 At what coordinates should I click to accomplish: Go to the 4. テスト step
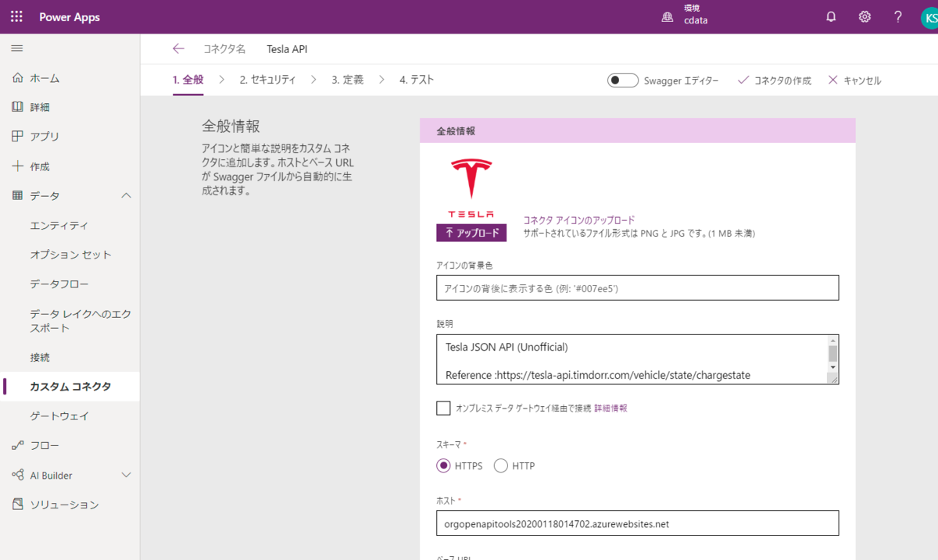pos(417,80)
